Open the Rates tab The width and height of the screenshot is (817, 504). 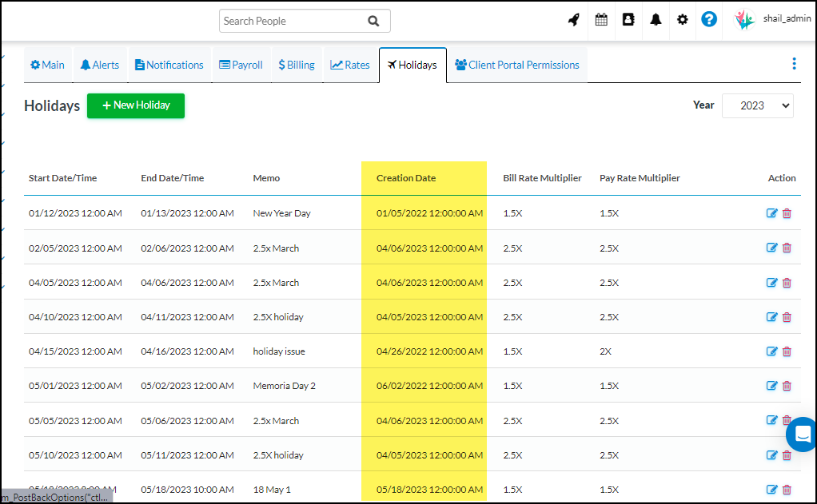(349, 65)
